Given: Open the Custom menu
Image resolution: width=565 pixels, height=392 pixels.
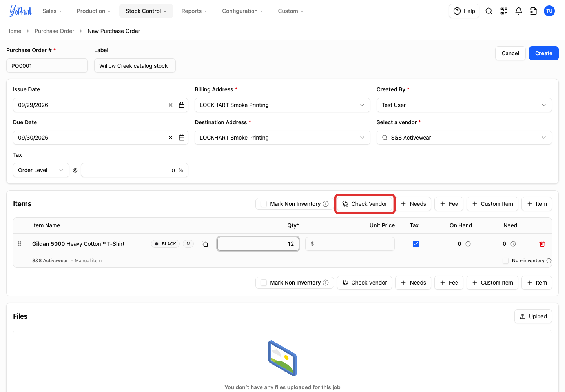Looking at the screenshot, I should pyautogui.click(x=291, y=11).
